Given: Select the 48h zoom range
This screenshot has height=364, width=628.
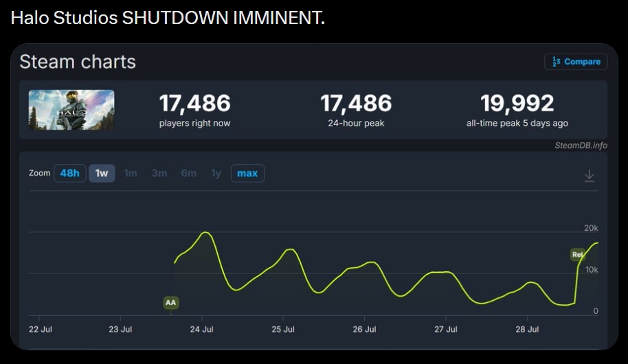Looking at the screenshot, I should pos(69,173).
